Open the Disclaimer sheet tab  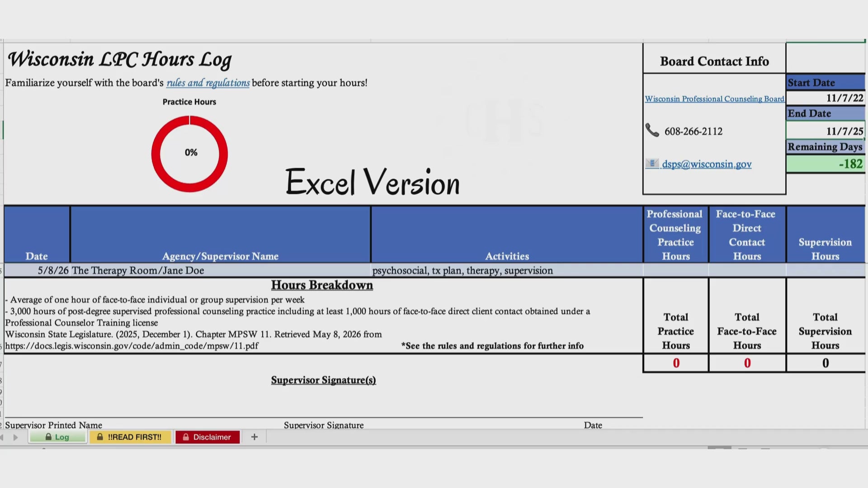208,437
